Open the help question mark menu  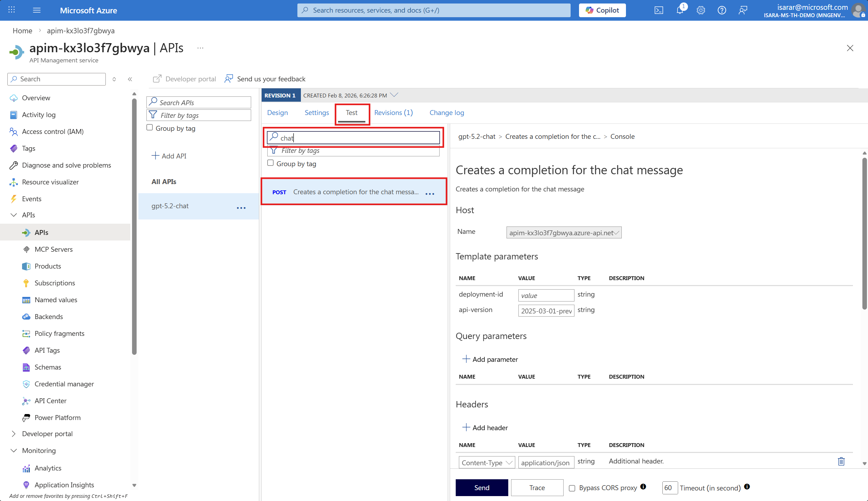pyautogui.click(x=722, y=10)
